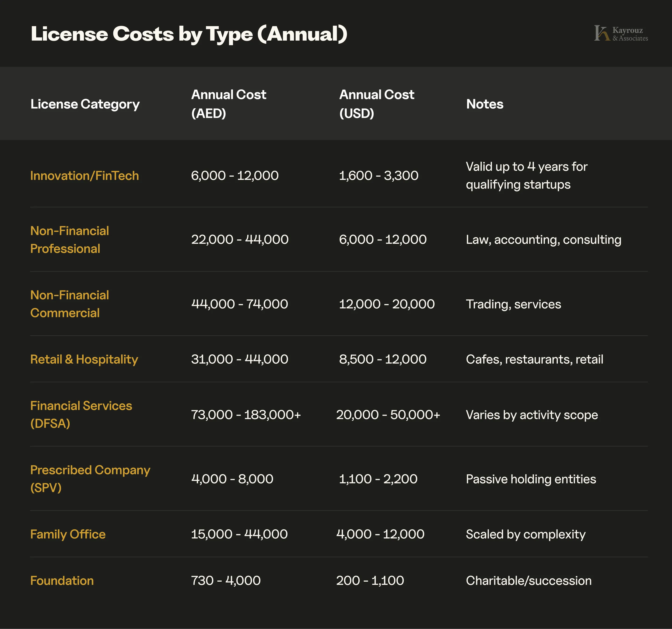Image resolution: width=672 pixels, height=629 pixels.
Task: Select the Non-Financial Commercial category
Action: 70,304
